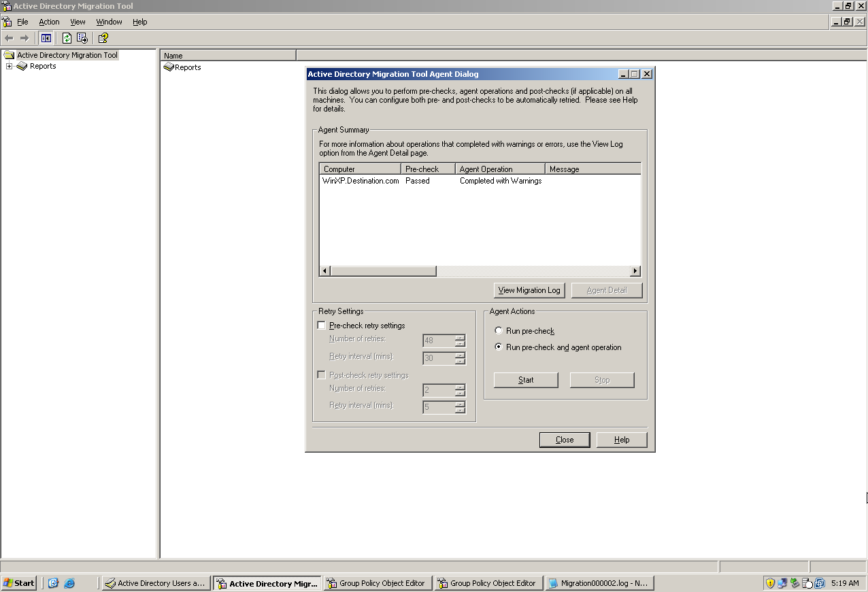Click 'Completed with Warnings' cell
This screenshot has height=592, width=868.
click(x=501, y=181)
